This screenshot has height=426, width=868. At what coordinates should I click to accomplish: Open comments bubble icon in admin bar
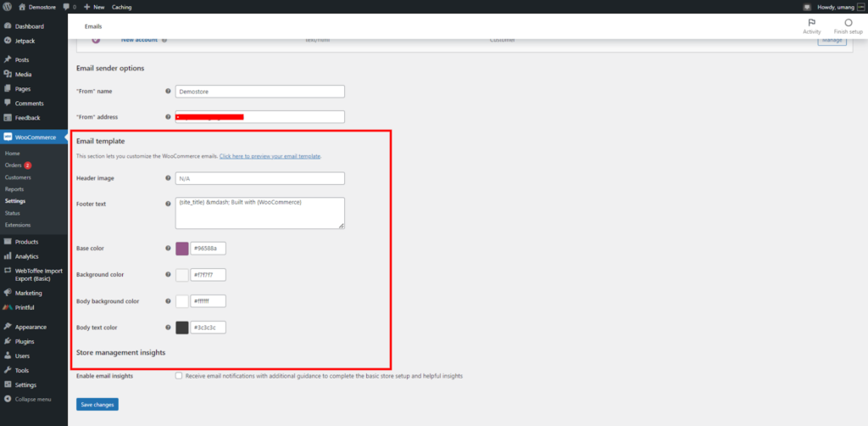tap(66, 7)
